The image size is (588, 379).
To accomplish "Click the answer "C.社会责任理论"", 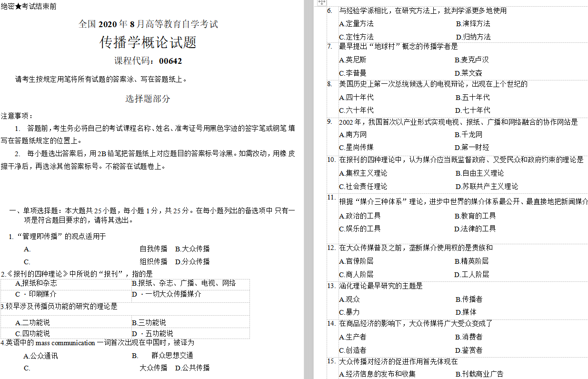I will [363, 187].
